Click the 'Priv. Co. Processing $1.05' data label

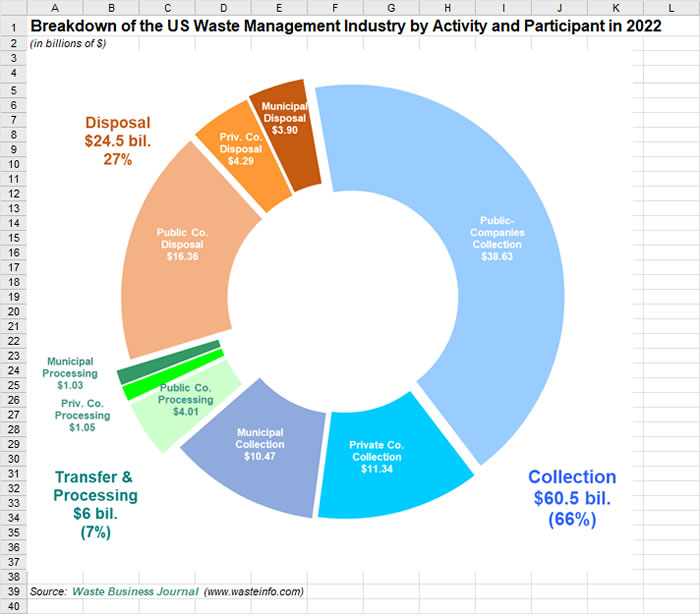pos(82,415)
